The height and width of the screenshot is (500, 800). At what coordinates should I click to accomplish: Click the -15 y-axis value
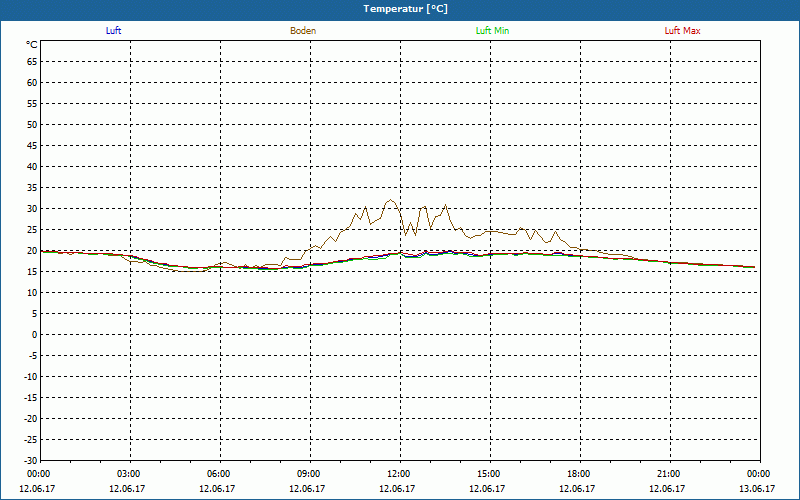31,397
